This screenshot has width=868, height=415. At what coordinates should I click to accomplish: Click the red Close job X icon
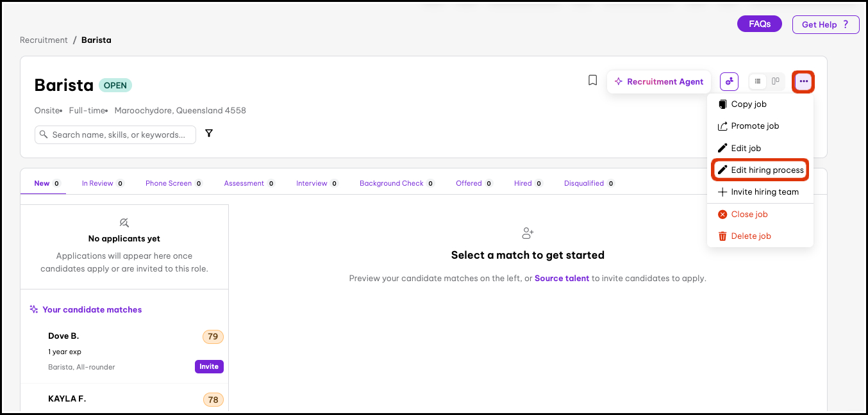(x=722, y=215)
